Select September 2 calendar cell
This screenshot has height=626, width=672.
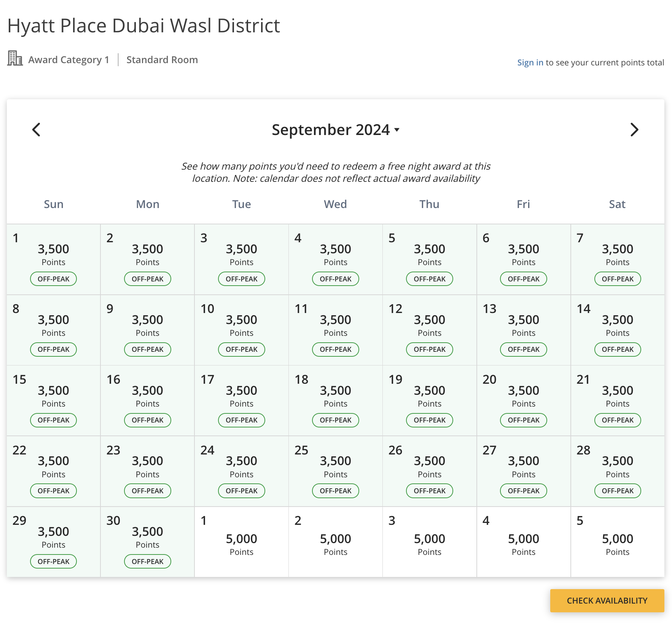pyautogui.click(x=148, y=259)
